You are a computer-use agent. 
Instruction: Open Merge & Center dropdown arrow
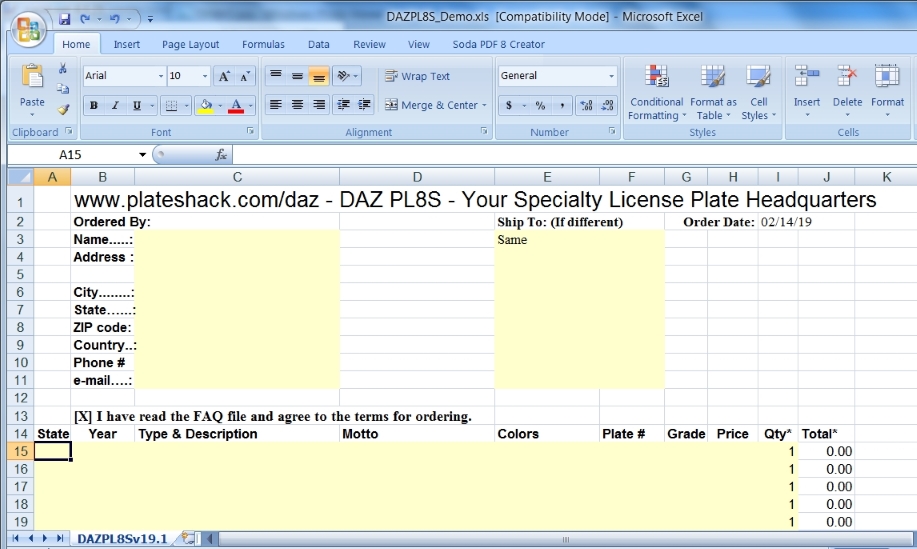(x=484, y=105)
